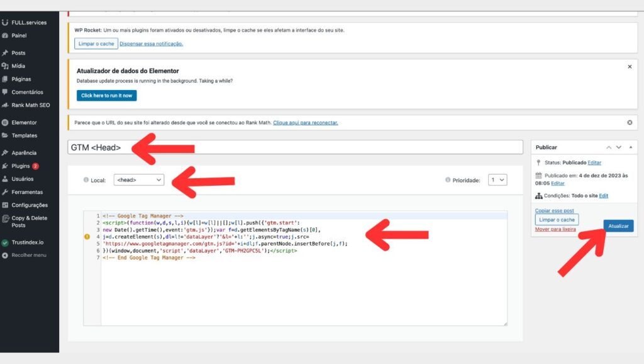Click the Ferramentas wrench icon
This screenshot has width=644, height=364.
(5, 192)
